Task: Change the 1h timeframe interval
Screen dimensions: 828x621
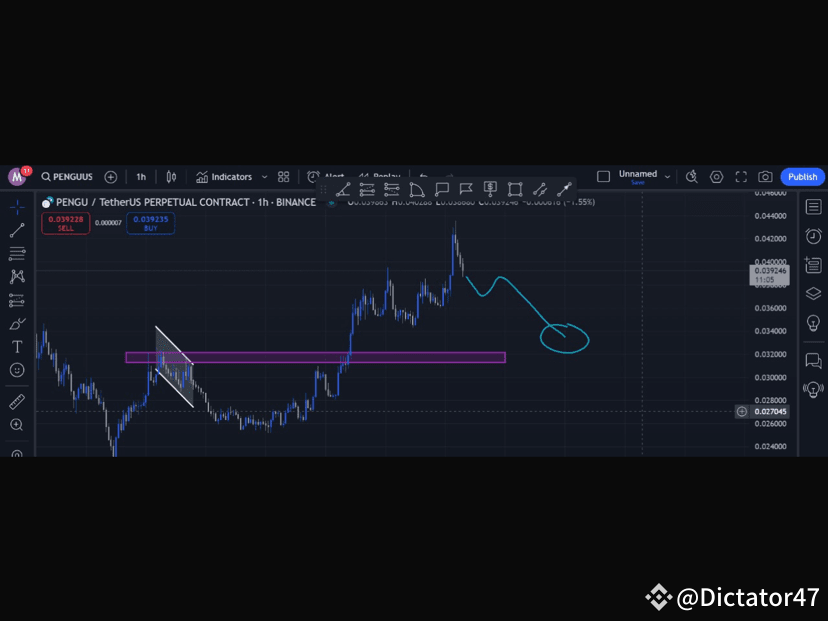Action: pyautogui.click(x=141, y=177)
